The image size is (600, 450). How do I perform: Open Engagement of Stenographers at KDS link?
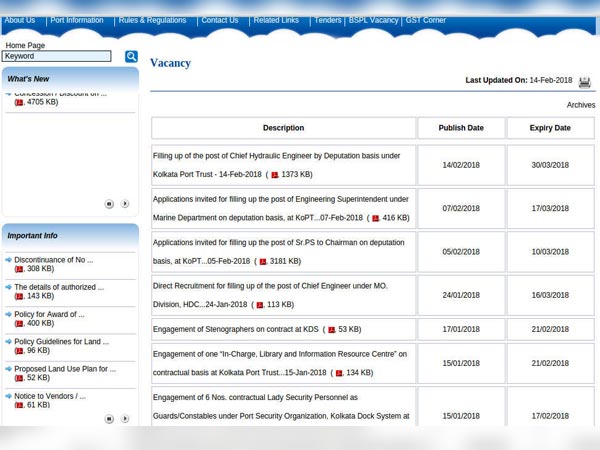[x=235, y=329]
